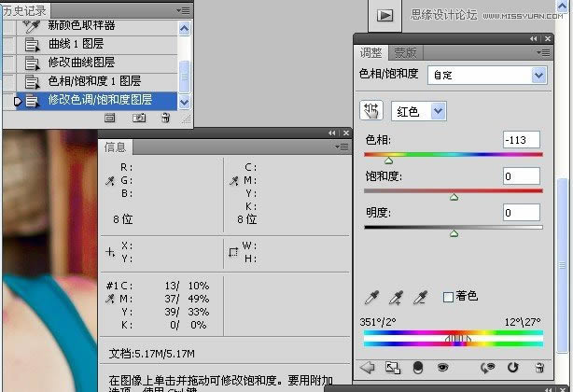Screen dimensions: 573x392
Task: Select the on-image targeted adjustment hand tool
Action: (x=371, y=111)
